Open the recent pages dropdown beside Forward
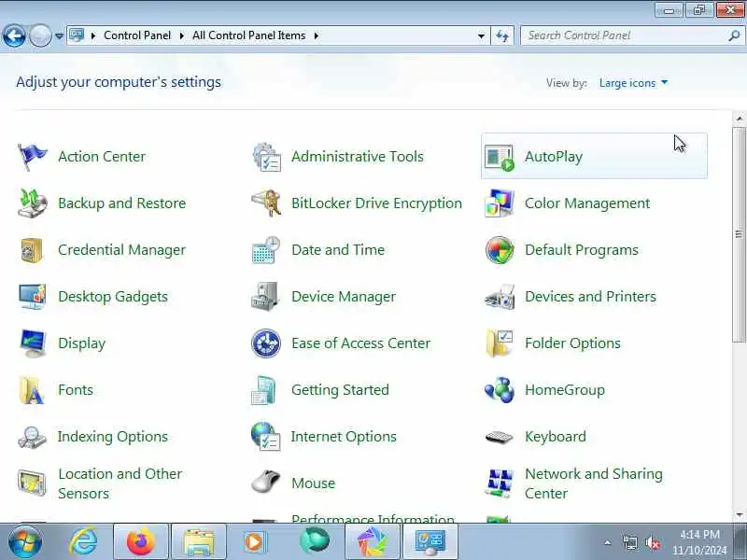Image resolution: width=747 pixels, height=560 pixels. [59, 35]
